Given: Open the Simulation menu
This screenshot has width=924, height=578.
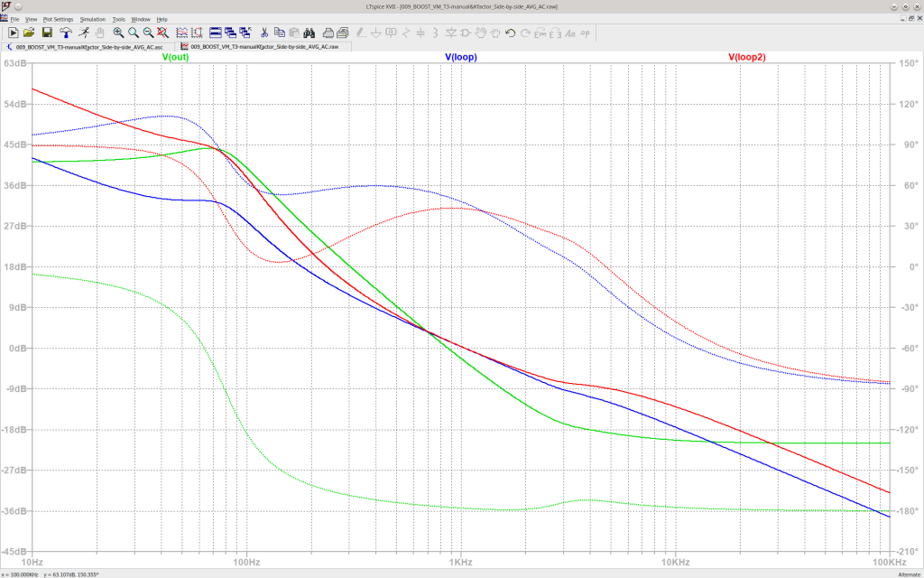Looking at the screenshot, I should point(93,20).
